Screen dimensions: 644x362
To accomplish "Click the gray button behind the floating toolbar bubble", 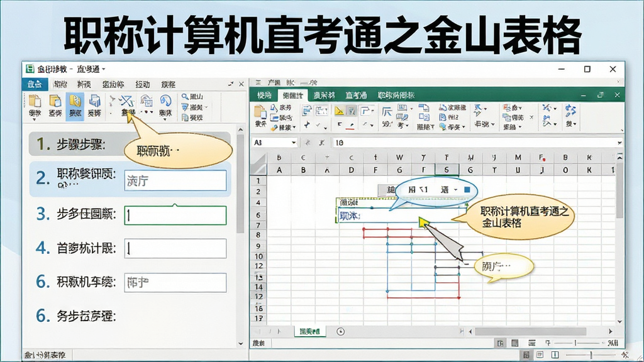I will (387, 190).
